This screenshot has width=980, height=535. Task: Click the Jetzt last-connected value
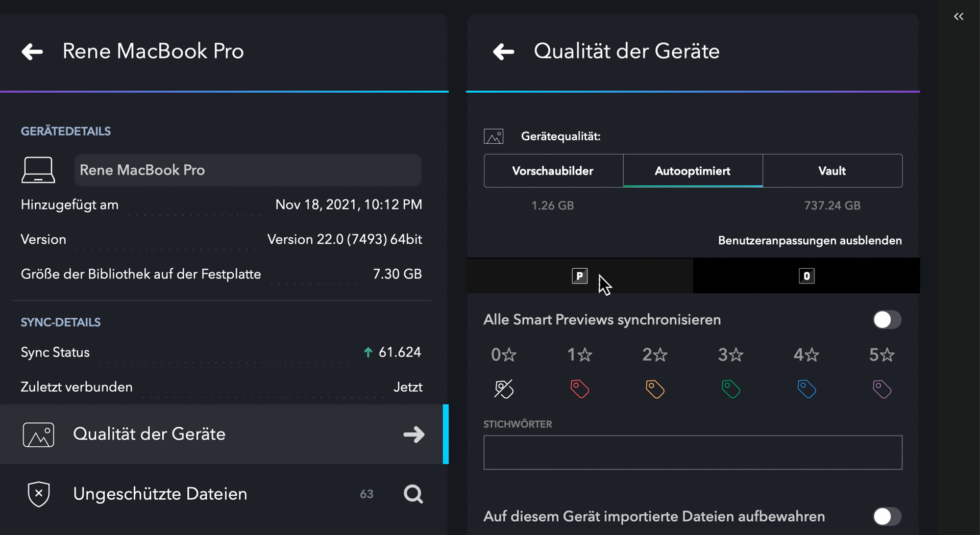tap(408, 387)
